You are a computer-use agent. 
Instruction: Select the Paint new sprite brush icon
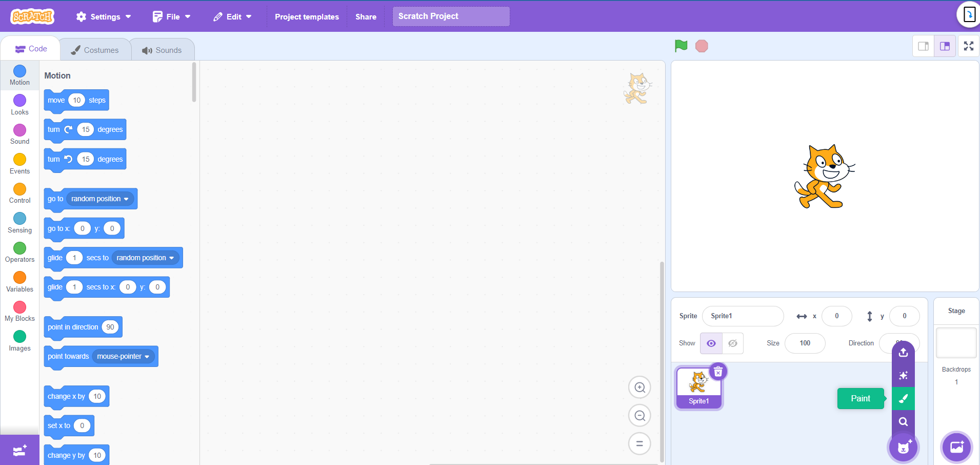[903, 398]
